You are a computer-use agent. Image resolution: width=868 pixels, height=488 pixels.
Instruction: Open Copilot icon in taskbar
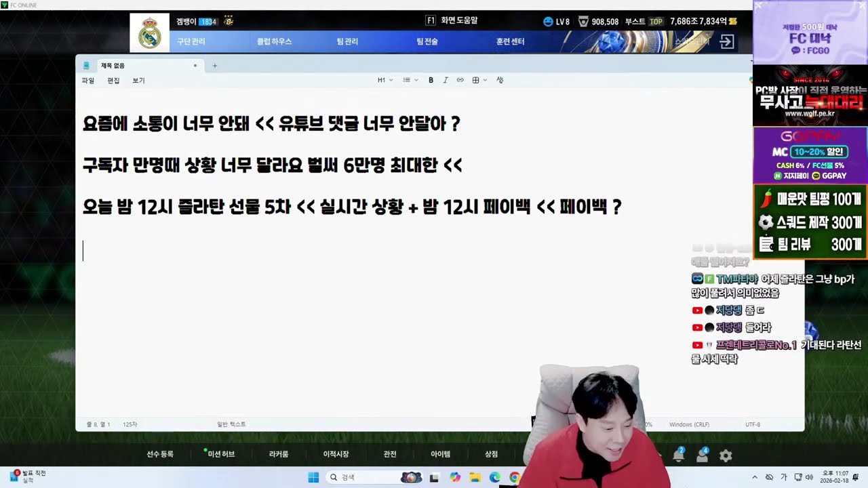455,477
